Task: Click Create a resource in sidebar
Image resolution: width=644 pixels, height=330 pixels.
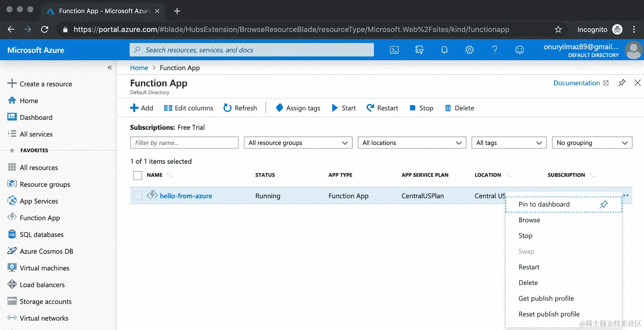Action: tap(40, 84)
